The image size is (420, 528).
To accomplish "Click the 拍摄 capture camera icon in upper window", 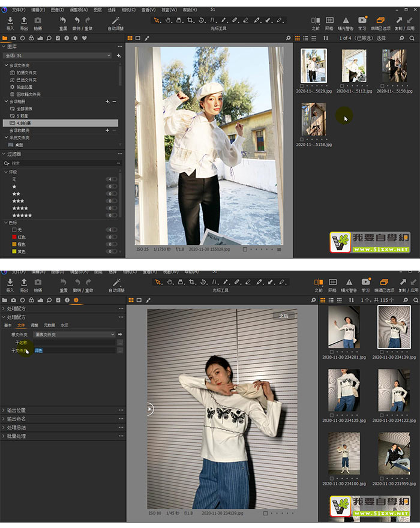I will tap(38, 20).
